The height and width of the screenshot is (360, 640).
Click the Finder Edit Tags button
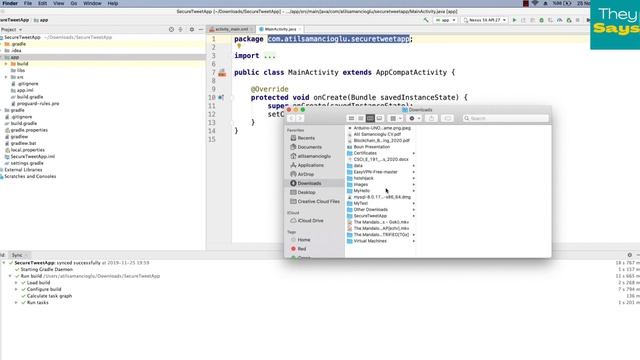[447, 118]
